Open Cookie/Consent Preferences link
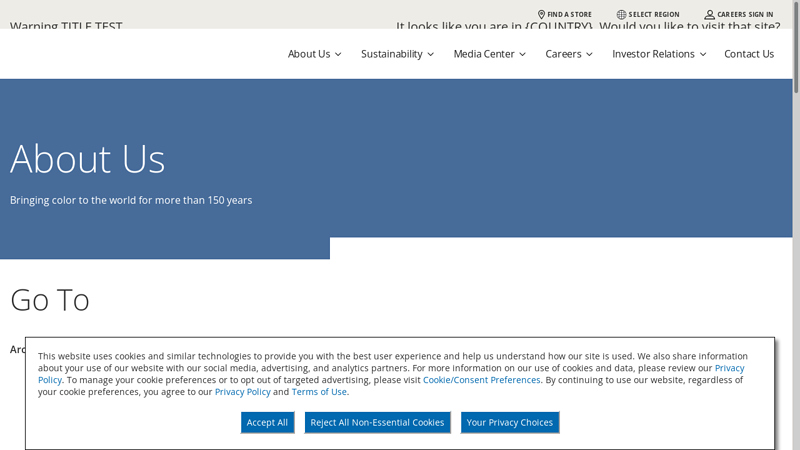Viewport: 800px width, 450px height. click(x=482, y=380)
